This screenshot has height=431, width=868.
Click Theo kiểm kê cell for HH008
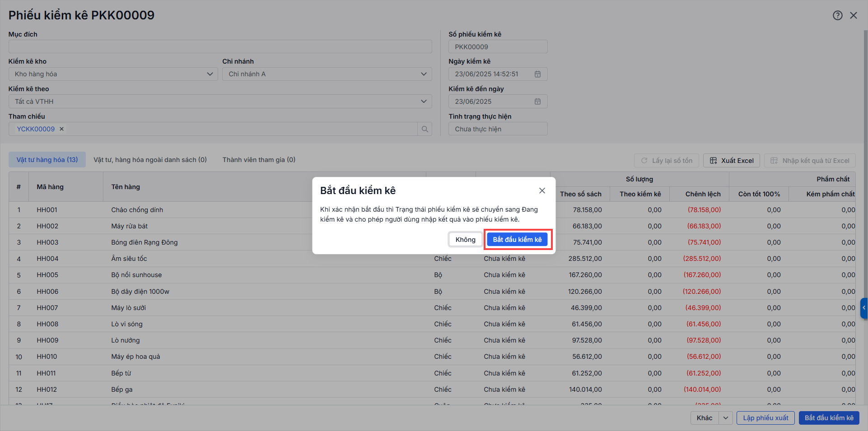654,324
